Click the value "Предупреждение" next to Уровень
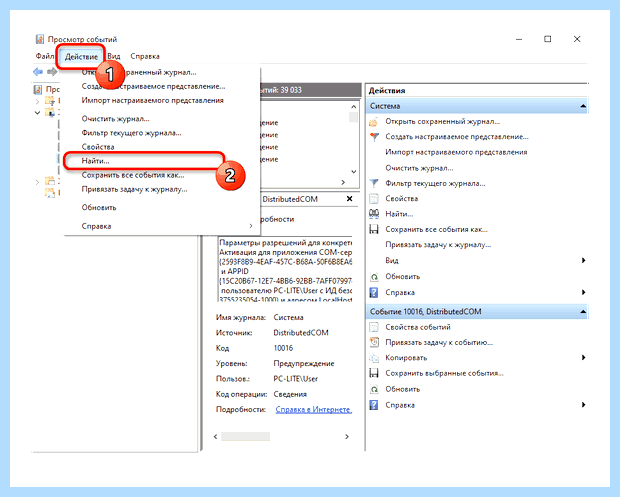 (x=304, y=363)
